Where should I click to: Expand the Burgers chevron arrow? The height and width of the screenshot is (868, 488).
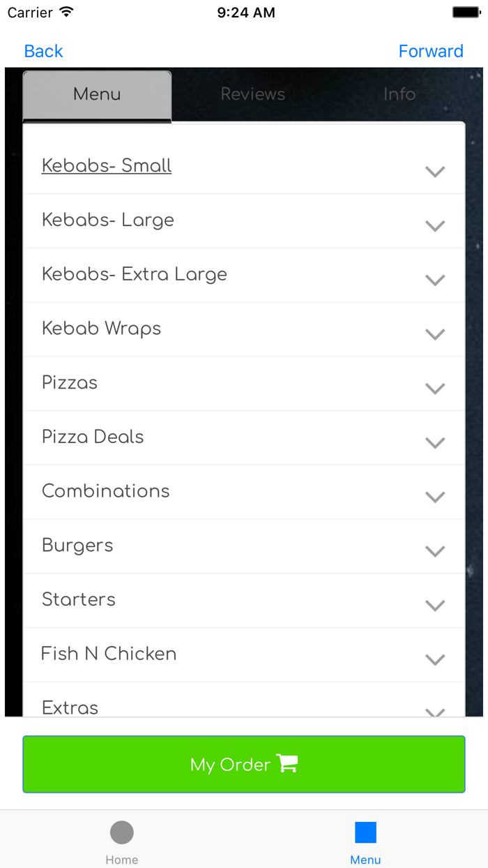pos(435,552)
